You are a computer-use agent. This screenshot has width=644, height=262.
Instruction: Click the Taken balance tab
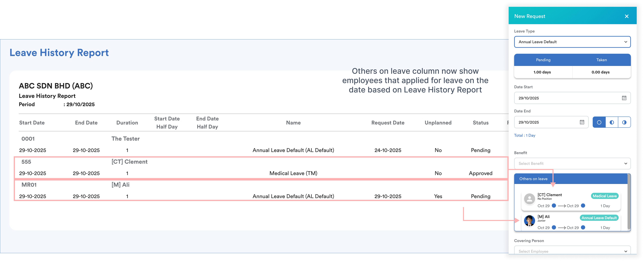pos(601,60)
